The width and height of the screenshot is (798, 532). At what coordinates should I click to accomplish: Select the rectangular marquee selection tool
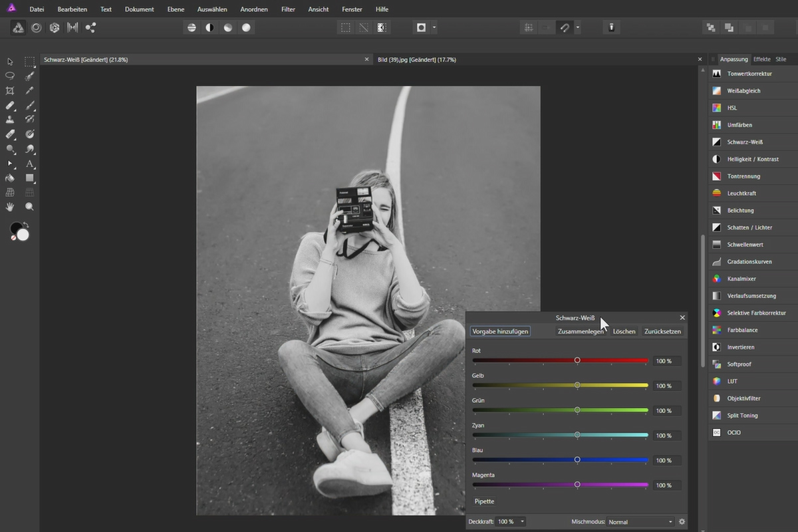coord(29,61)
